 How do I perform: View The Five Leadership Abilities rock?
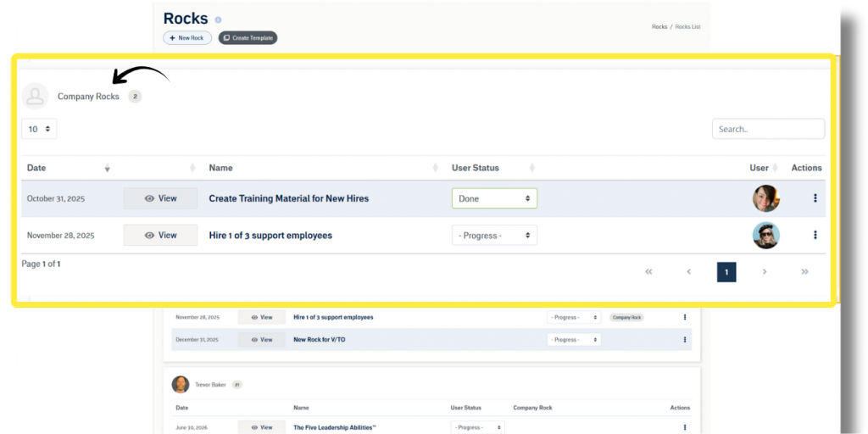point(261,427)
